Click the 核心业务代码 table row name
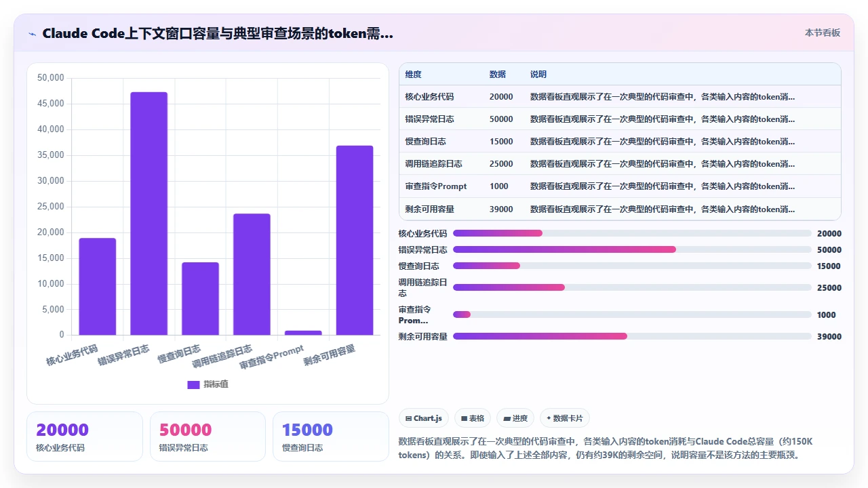868x488 pixels. 429,97
